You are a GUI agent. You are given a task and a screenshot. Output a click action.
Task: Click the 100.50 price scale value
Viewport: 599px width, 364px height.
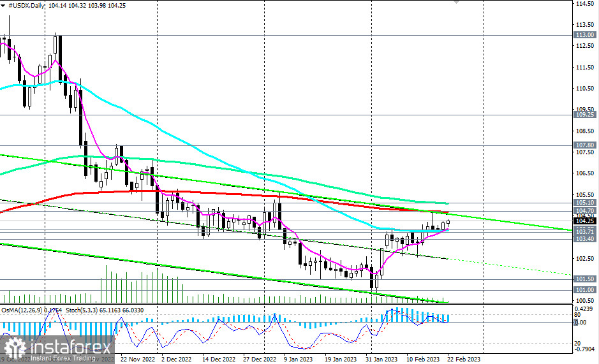(585, 301)
